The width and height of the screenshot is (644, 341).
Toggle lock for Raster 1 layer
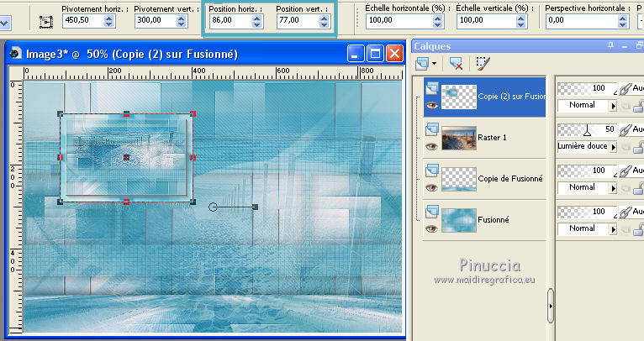pyautogui.click(x=638, y=148)
